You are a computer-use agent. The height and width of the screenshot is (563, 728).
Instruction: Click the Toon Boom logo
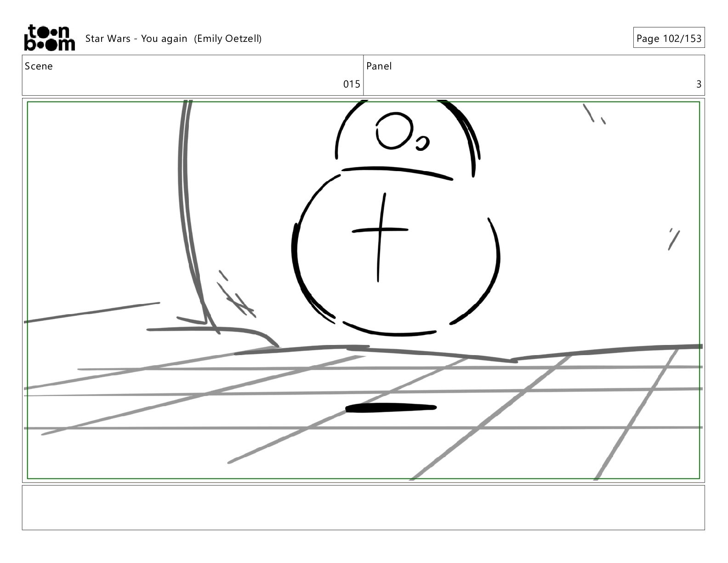pos(49,38)
